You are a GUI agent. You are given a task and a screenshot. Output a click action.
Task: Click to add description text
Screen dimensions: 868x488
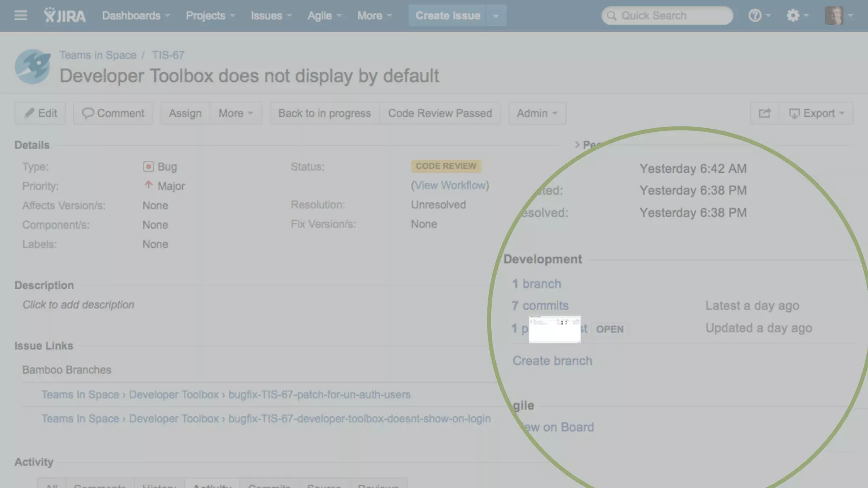click(x=78, y=305)
